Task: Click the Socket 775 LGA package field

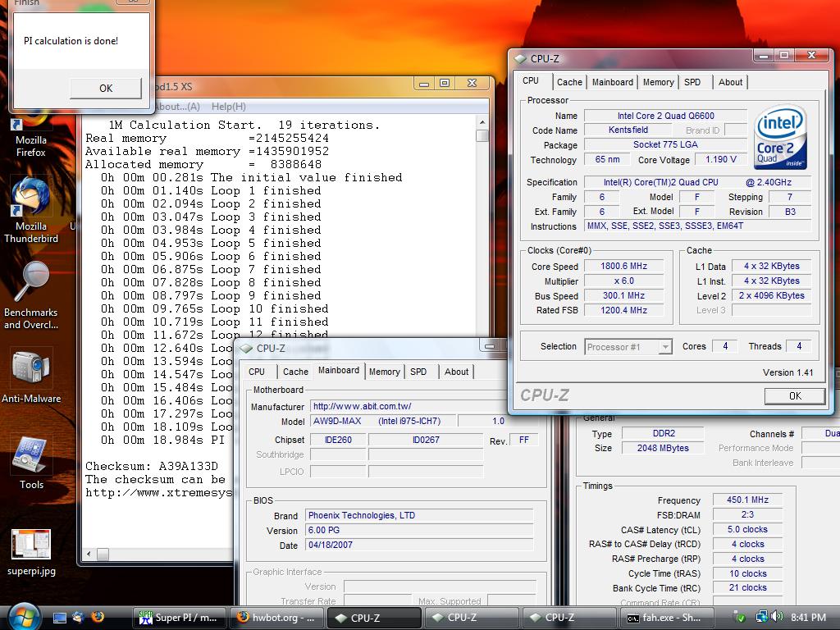Action: (665, 144)
